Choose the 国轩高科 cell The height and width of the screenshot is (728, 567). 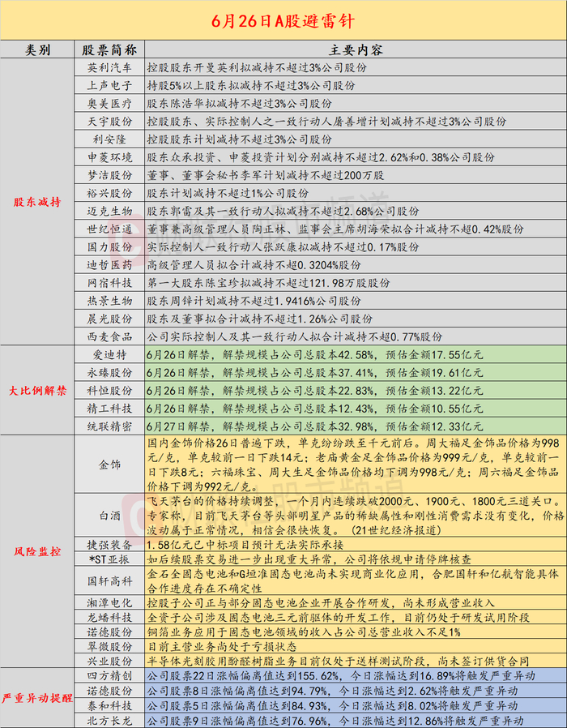coord(109,581)
